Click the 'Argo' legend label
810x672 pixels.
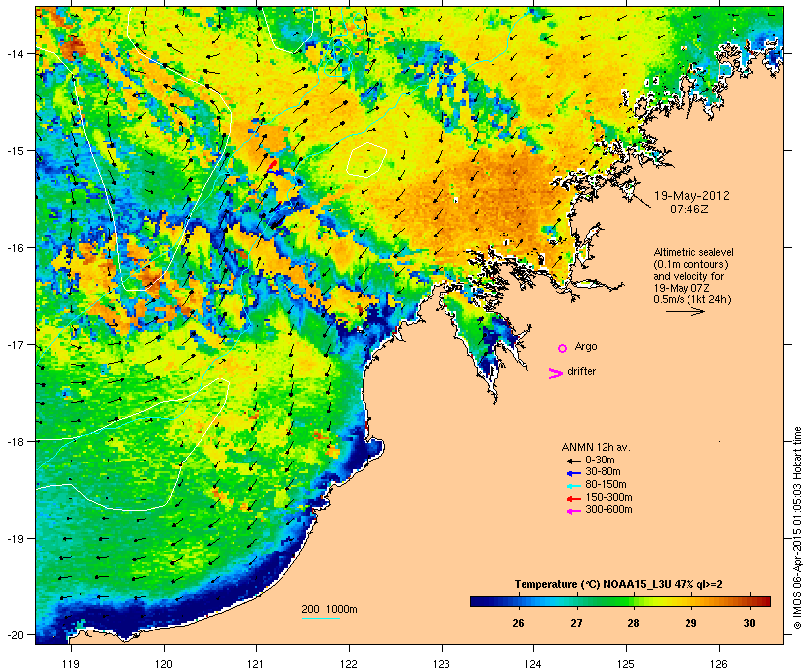click(x=586, y=346)
